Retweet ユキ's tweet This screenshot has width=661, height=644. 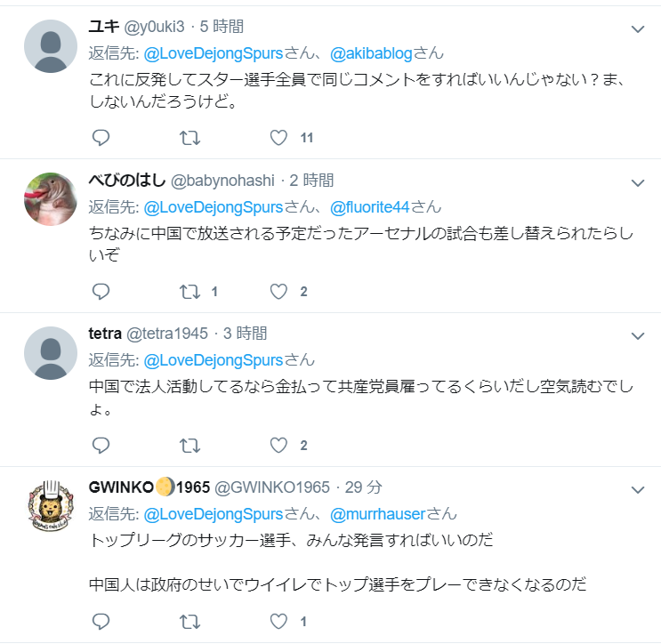(x=189, y=138)
